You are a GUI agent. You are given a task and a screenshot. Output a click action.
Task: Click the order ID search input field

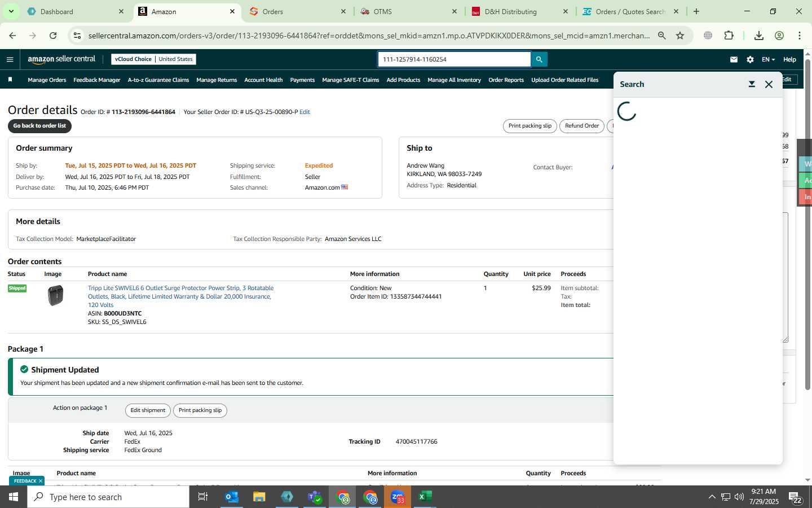point(454,59)
